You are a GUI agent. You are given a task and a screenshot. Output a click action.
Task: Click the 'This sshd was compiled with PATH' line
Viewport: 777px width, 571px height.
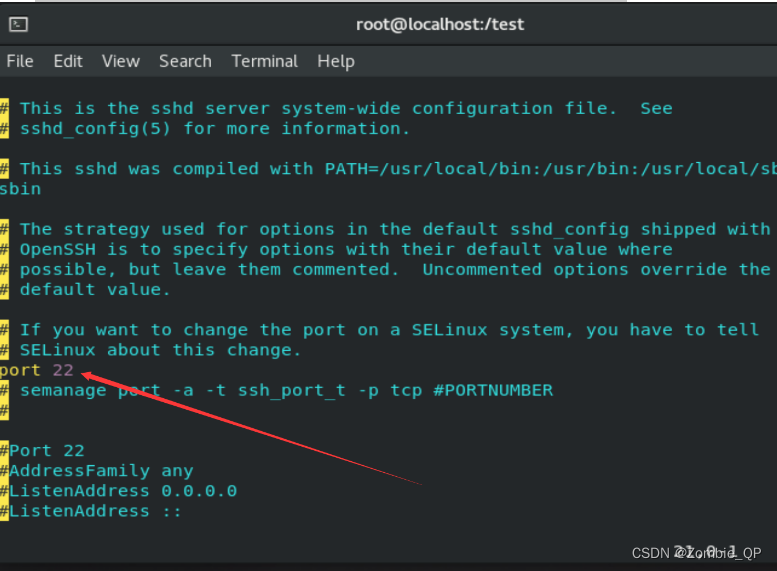(388, 169)
